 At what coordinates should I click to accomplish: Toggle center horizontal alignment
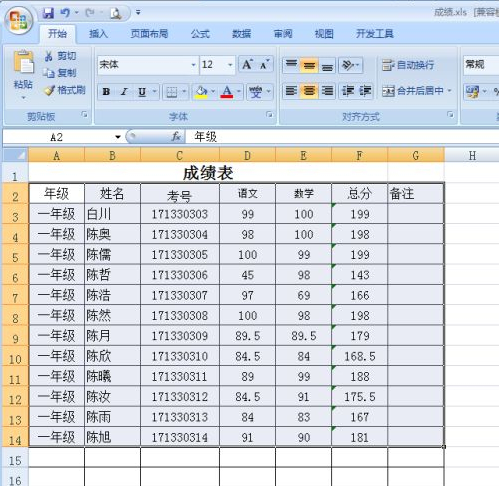[x=309, y=91]
